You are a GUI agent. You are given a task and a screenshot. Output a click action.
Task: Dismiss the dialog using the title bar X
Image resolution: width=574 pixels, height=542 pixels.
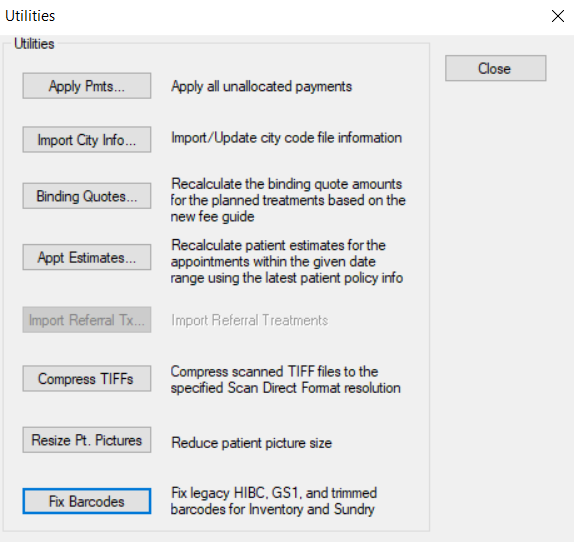(x=558, y=16)
